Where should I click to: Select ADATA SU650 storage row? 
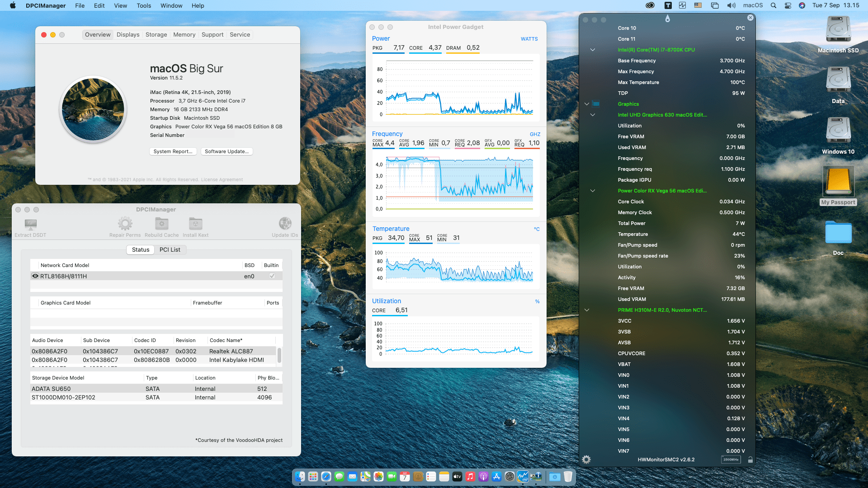coord(156,389)
